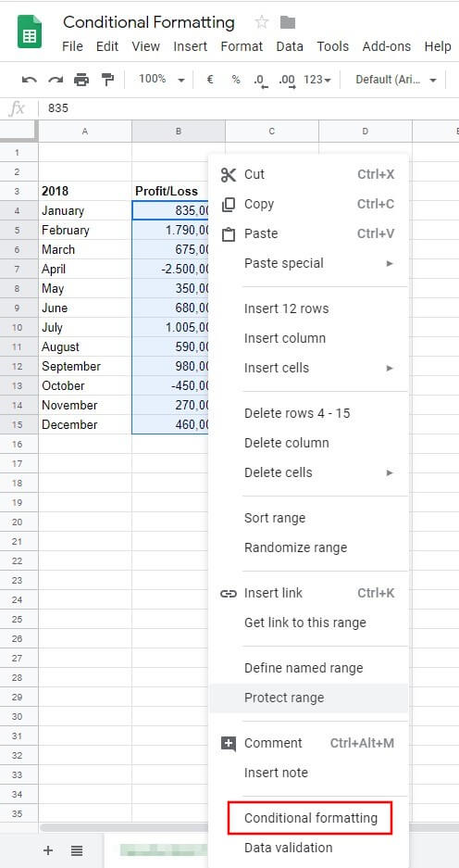Click the Decrease decimal places icon

point(260,81)
